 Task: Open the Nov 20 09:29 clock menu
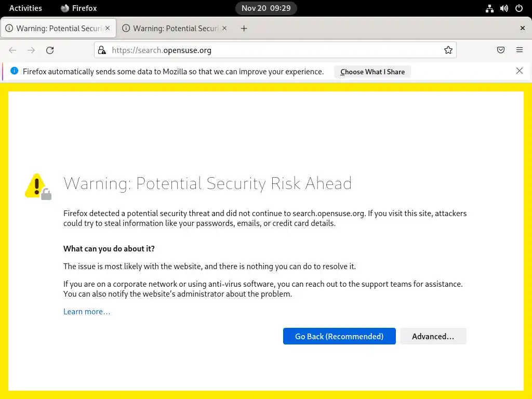pos(266,8)
